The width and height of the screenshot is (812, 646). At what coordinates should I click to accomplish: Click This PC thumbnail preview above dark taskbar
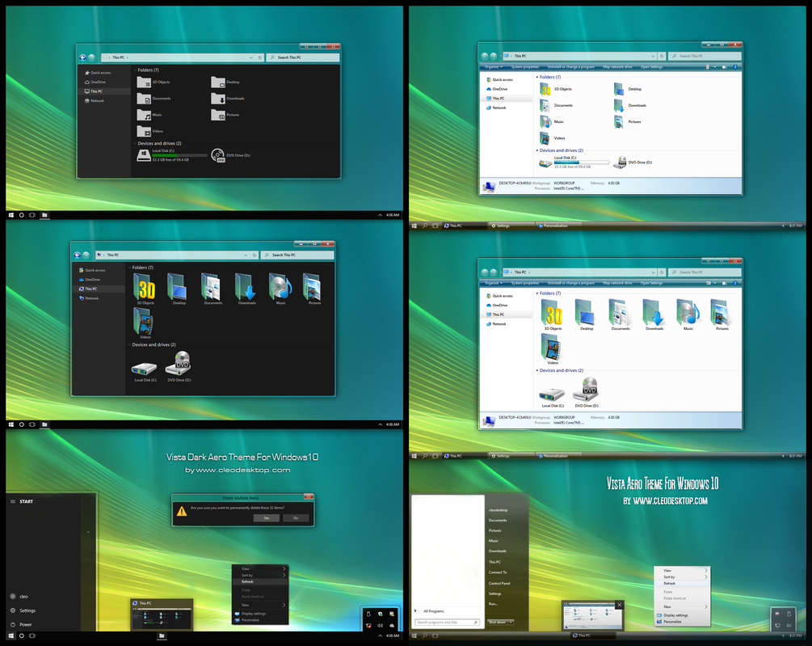click(162, 615)
